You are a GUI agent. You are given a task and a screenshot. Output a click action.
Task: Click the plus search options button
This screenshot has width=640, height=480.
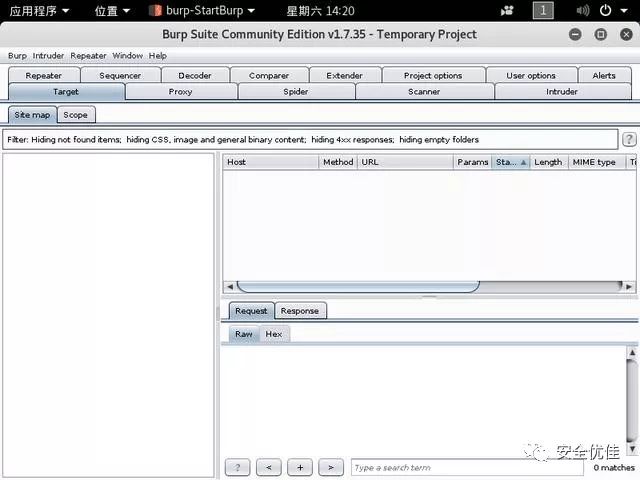tap(300, 467)
